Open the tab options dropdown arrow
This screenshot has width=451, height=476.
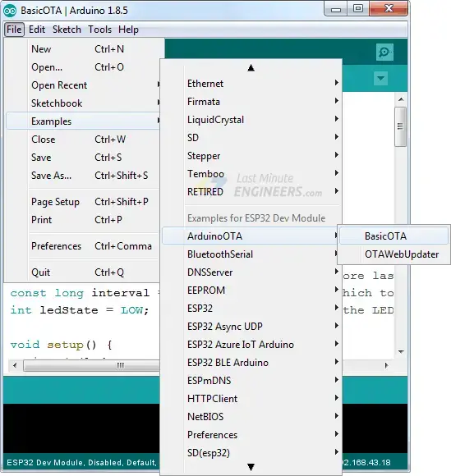click(x=380, y=78)
